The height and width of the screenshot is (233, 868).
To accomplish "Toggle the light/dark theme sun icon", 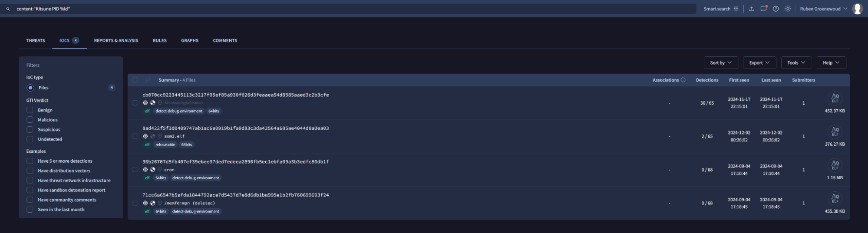I will [788, 9].
